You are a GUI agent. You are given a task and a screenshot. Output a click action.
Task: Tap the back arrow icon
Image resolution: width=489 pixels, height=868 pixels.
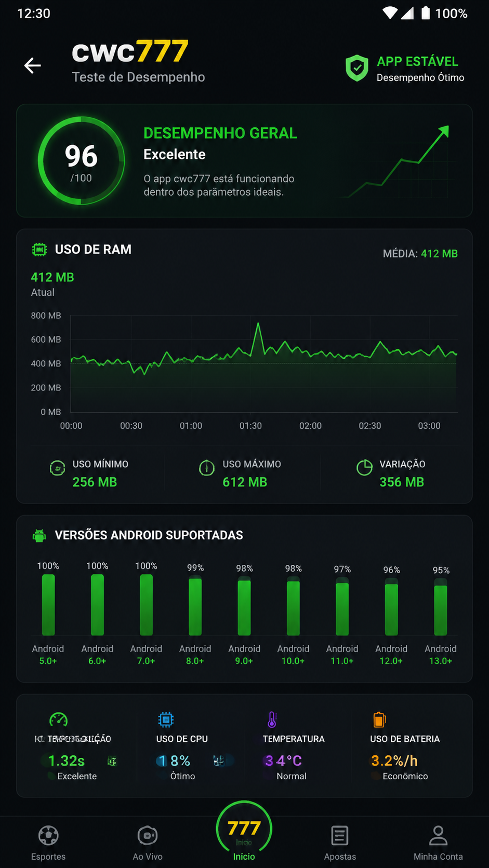pyautogui.click(x=33, y=65)
